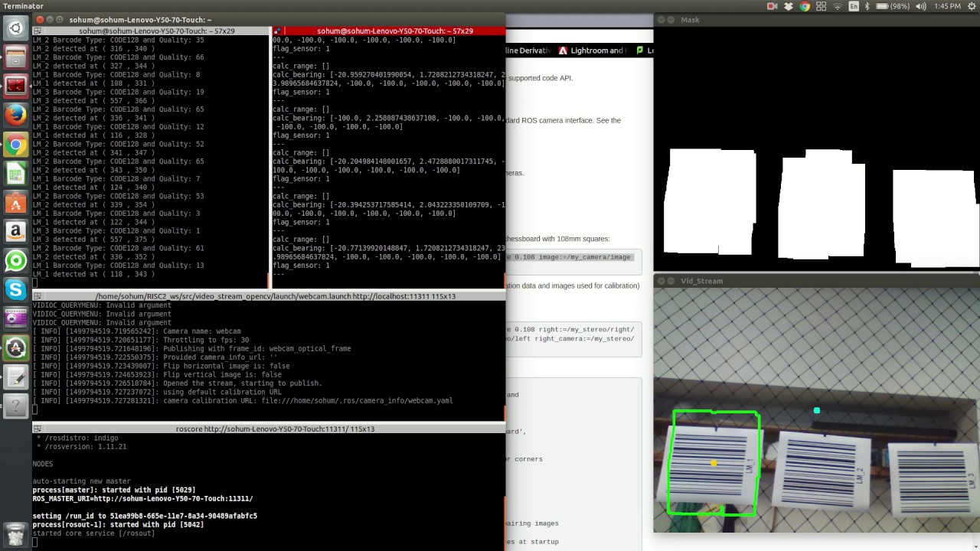Click the left white blob in Mask window
The width and height of the screenshot is (980, 551).
point(710,201)
